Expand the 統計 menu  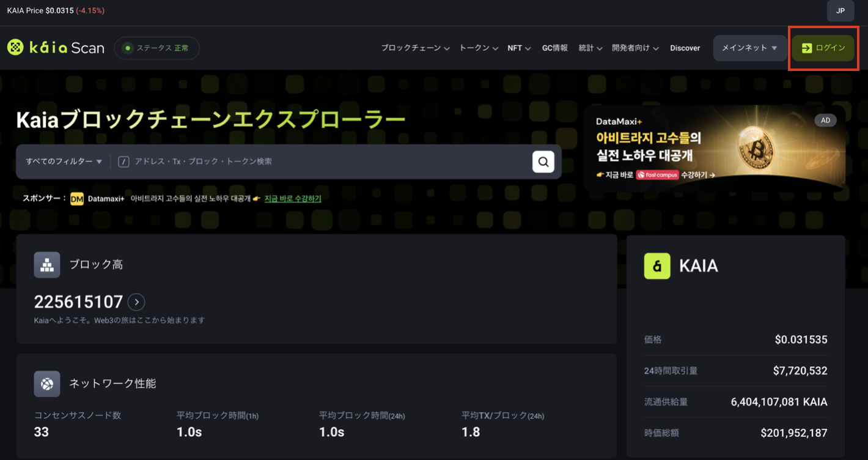click(590, 48)
